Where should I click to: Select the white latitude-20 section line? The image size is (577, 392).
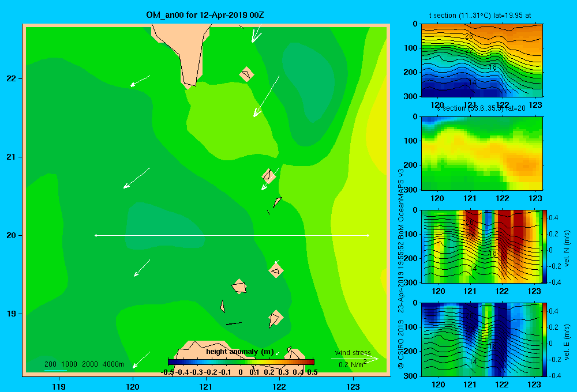click(x=232, y=235)
